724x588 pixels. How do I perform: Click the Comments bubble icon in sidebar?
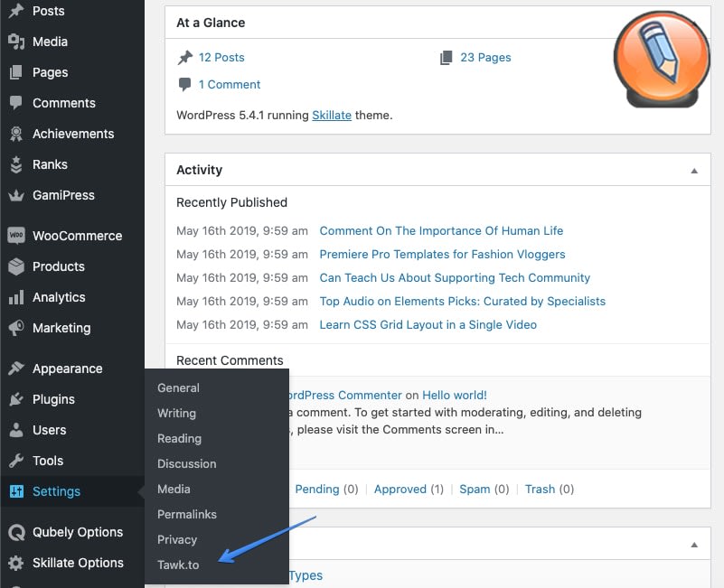pyautogui.click(x=16, y=103)
